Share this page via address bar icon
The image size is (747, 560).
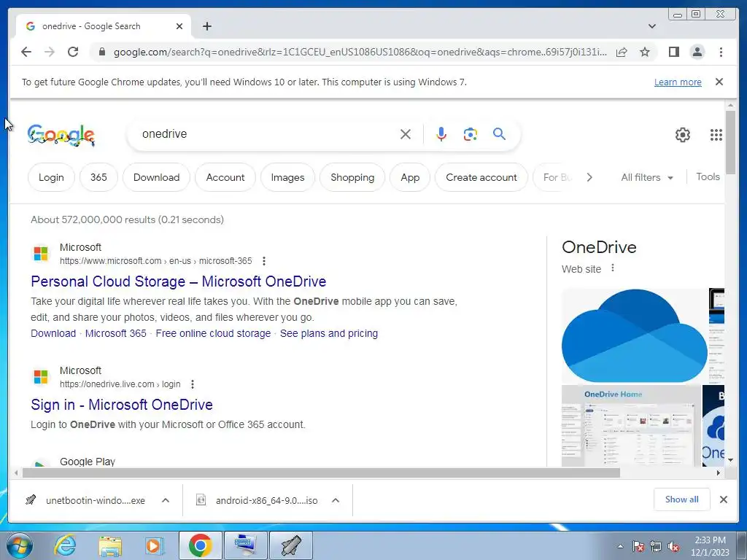tap(622, 52)
